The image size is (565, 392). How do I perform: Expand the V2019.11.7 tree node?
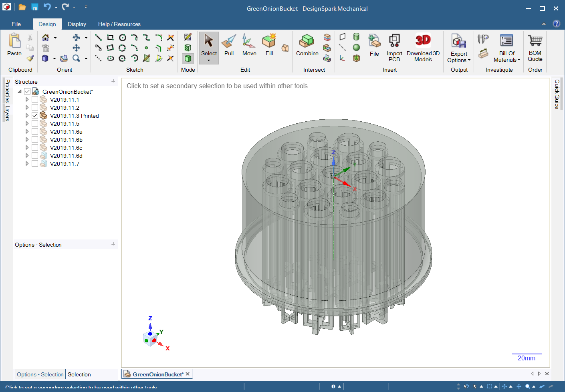click(x=27, y=163)
